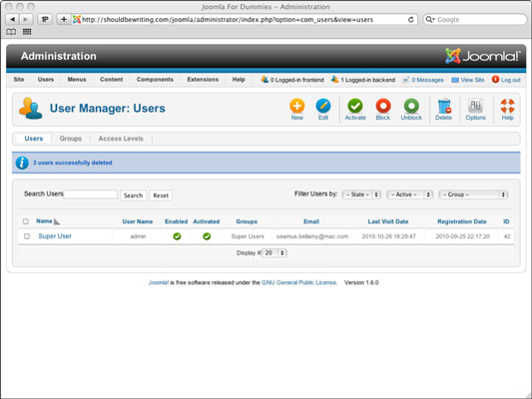Screen dimensions: 532x399
Task: Sort by Activated column header
Action: click(207, 221)
